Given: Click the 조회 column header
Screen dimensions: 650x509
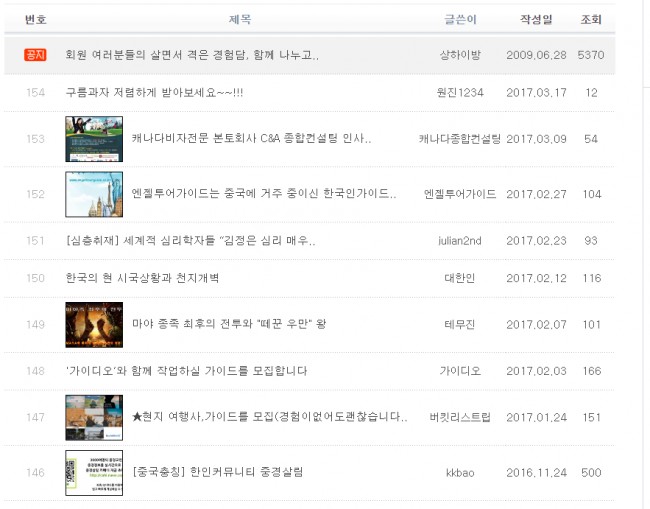Looking at the screenshot, I should coord(591,19).
